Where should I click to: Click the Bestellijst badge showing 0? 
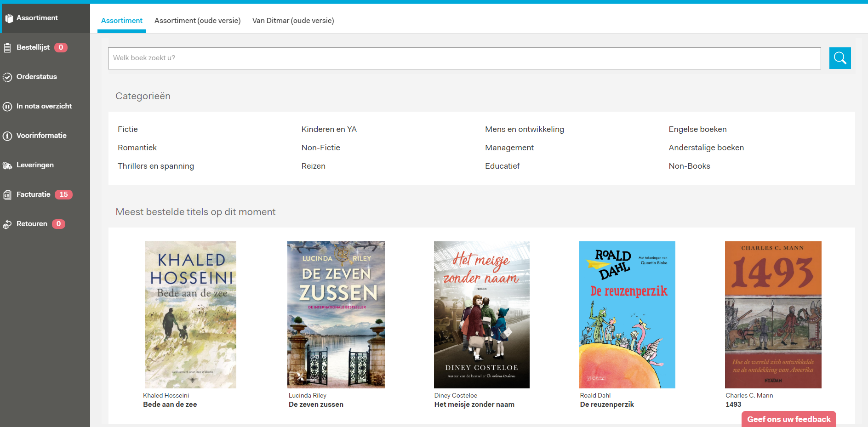(x=61, y=47)
